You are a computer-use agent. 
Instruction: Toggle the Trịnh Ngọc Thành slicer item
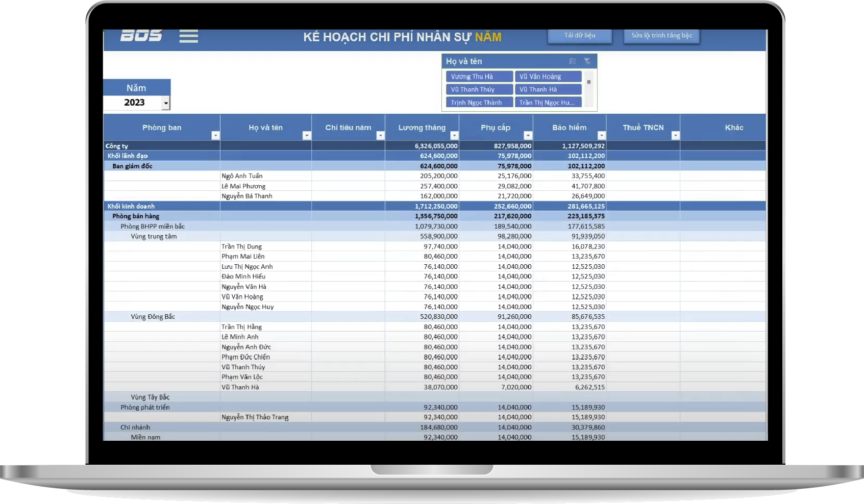pyautogui.click(x=479, y=103)
